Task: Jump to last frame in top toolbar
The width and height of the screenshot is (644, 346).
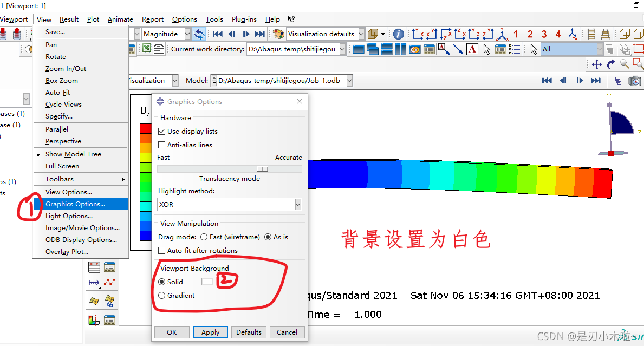Action: (260, 34)
